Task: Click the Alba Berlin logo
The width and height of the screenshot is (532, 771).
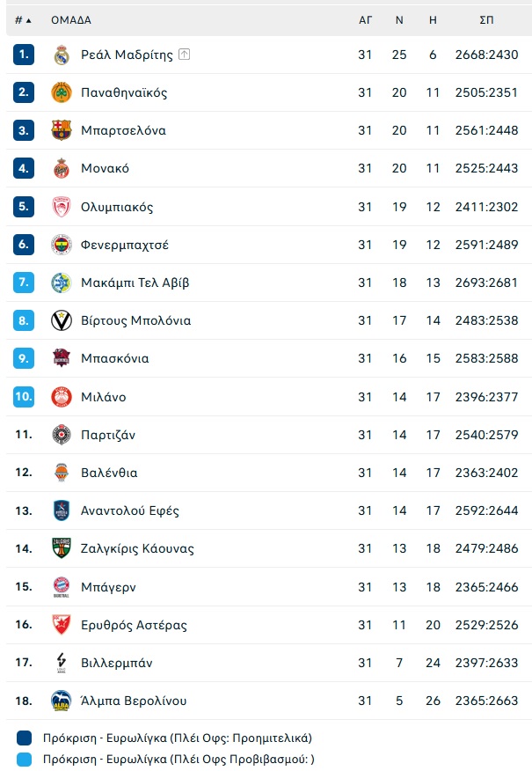Action: (62, 701)
